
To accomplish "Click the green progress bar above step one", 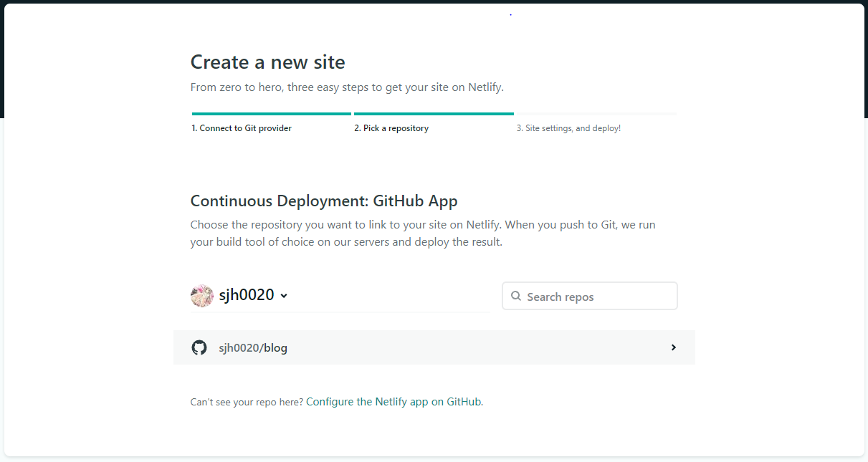I will (271, 113).
